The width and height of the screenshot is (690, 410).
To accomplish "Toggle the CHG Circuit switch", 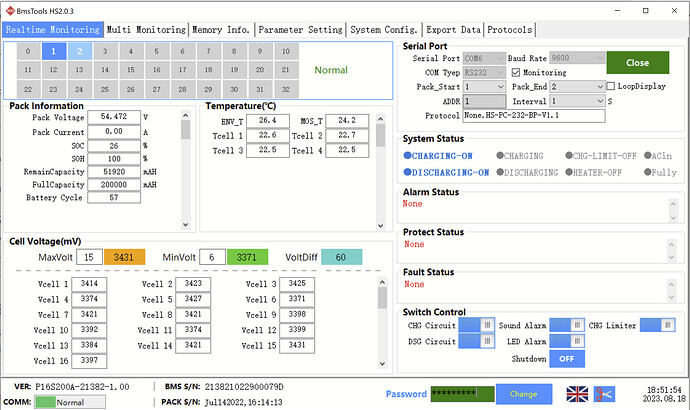I will click(x=477, y=325).
